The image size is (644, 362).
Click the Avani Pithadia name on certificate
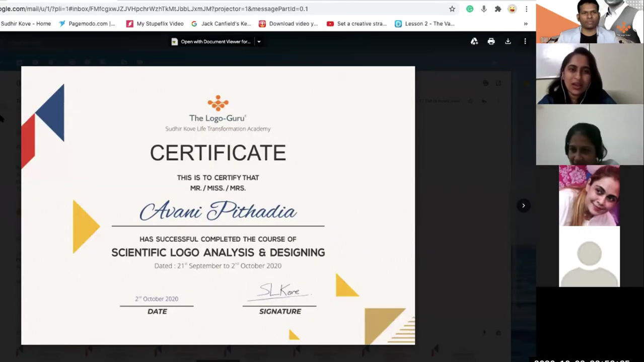coord(218,210)
